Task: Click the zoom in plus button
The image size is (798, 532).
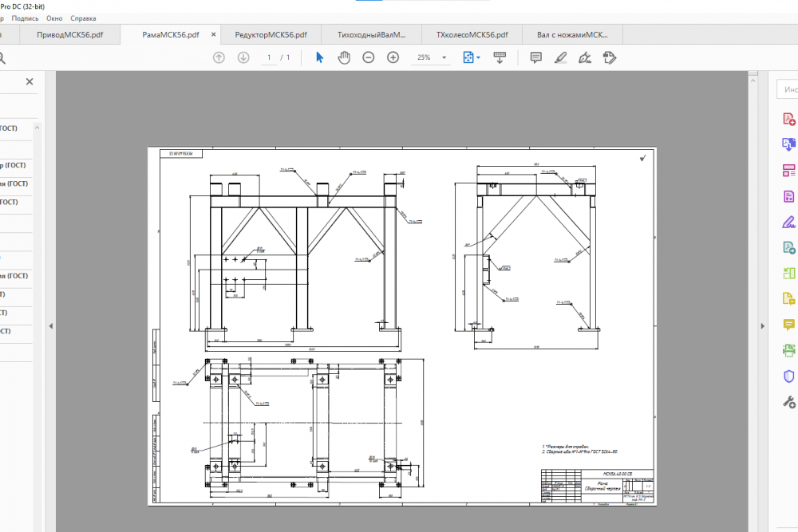Action: coord(393,57)
